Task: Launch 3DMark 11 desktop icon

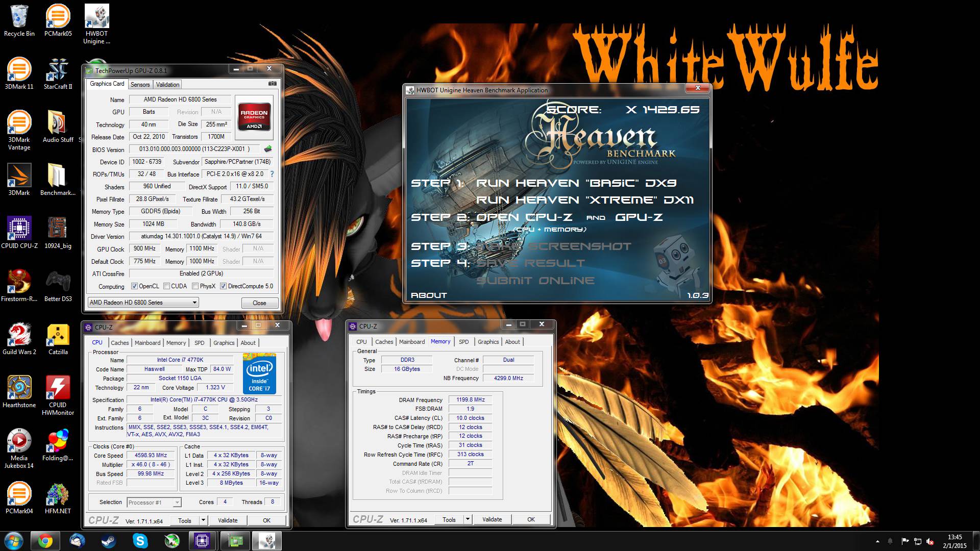Action: pos(19,73)
